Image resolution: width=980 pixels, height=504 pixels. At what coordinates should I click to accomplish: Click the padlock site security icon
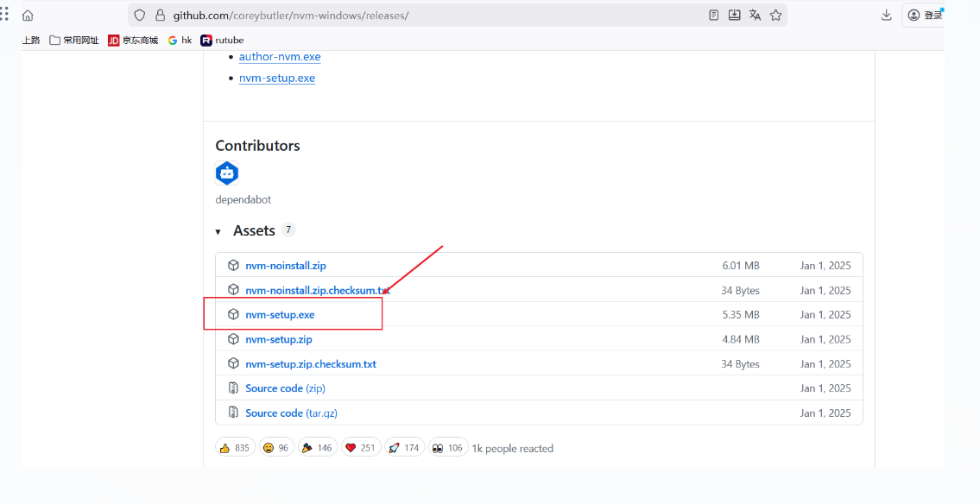click(x=160, y=16)
